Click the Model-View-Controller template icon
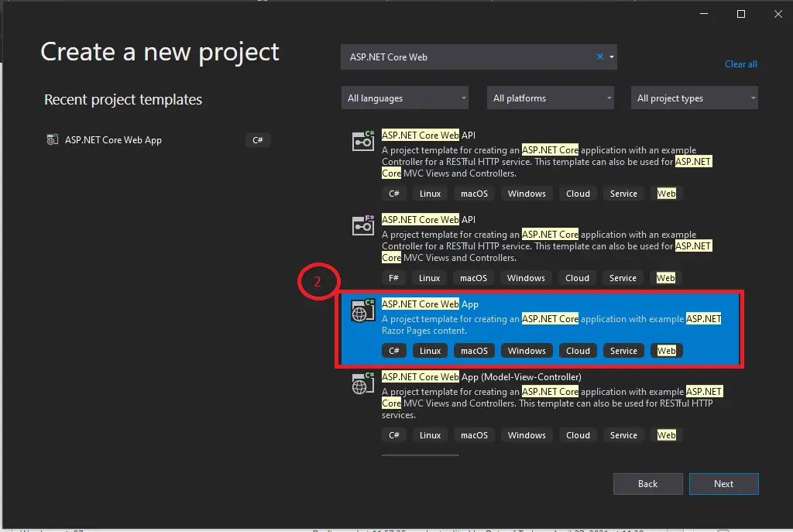The image size is (793, 532). pos(363,383)
